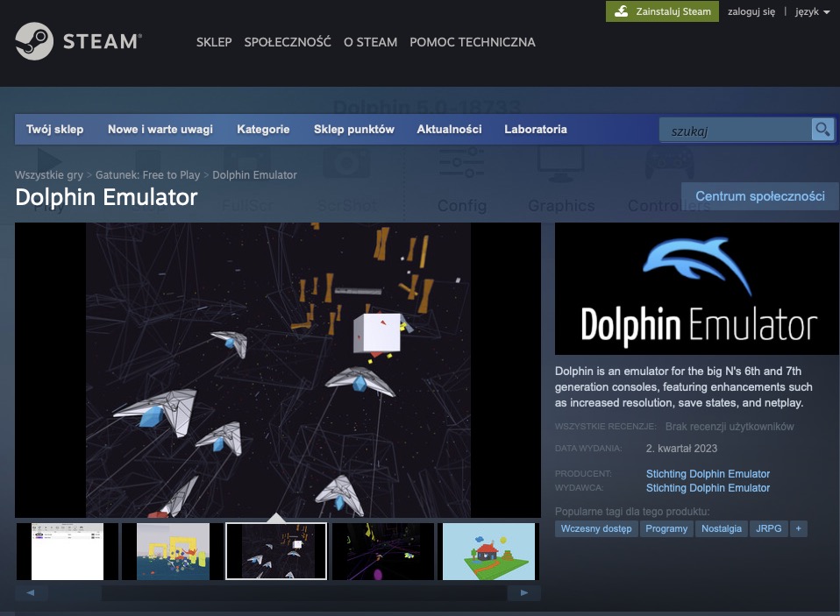
Task: Open the SPOŁECZNOŚĆ menu
Action: (x=288, y=42)
